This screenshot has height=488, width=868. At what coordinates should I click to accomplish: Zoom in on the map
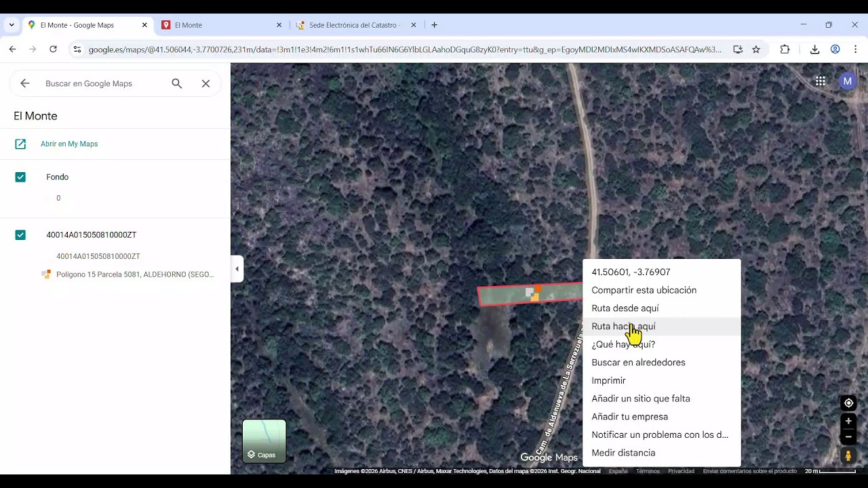(x=848, y=421)
